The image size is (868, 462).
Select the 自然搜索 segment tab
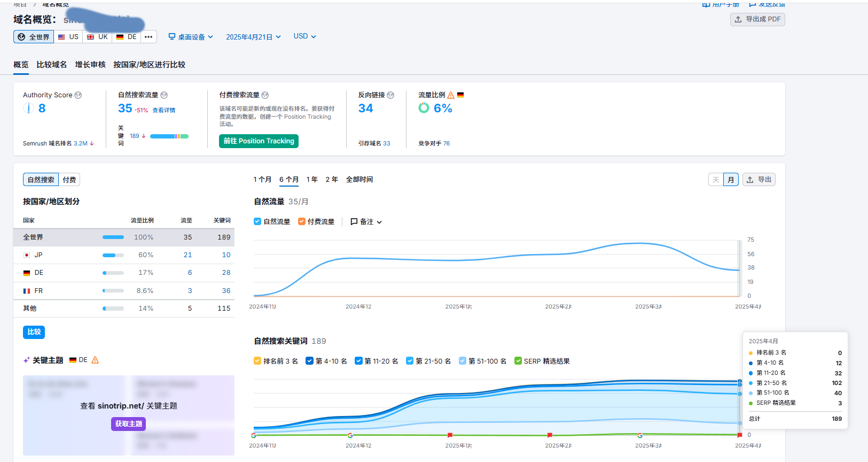click(41, 180)
